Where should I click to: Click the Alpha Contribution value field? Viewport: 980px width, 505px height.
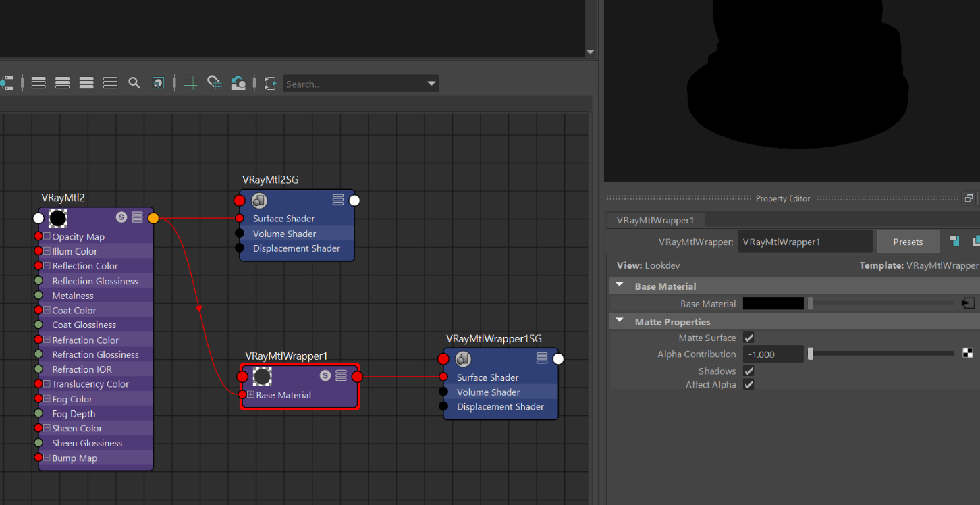tap(773, 354)
